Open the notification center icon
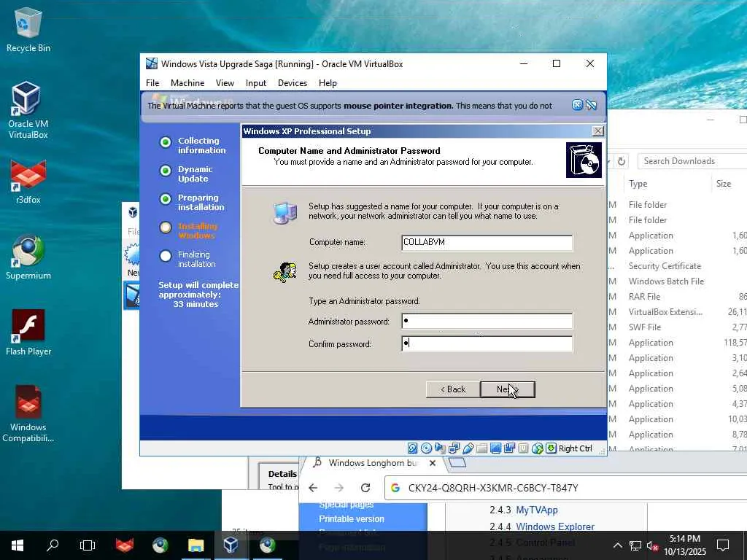This screenshot has width=747, height=560. coord(723,545)
